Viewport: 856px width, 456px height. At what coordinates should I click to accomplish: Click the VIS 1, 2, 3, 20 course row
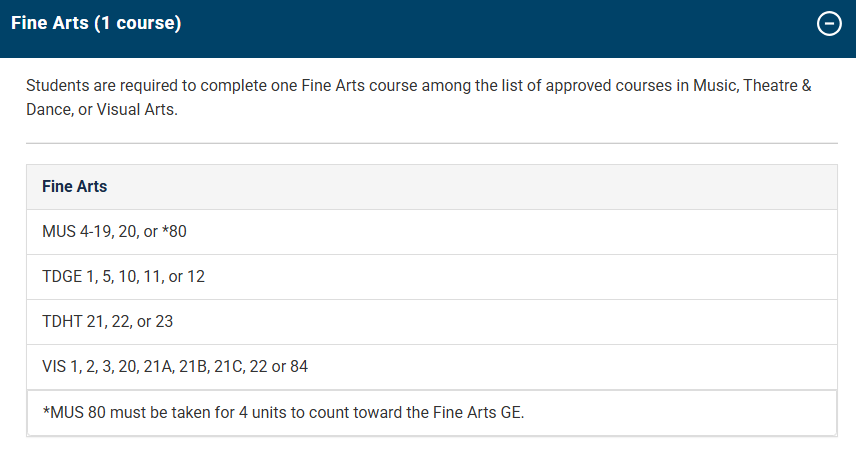(175, 367)
